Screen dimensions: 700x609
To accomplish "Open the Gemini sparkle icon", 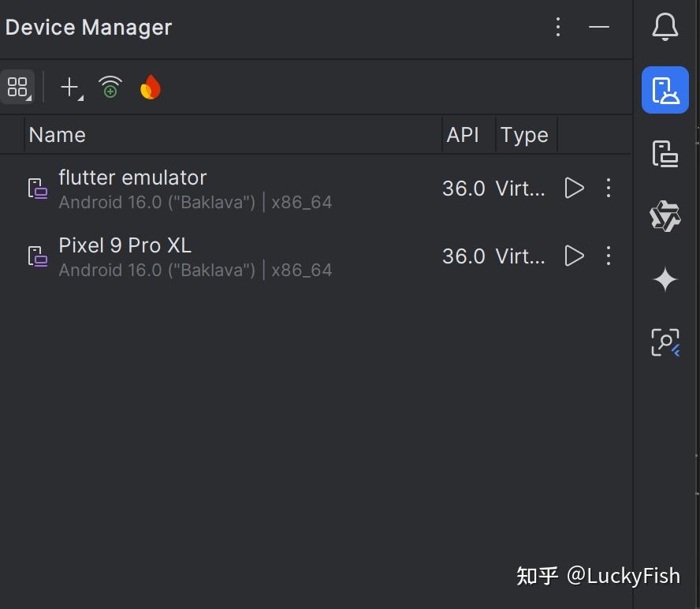I will [665, 279].
